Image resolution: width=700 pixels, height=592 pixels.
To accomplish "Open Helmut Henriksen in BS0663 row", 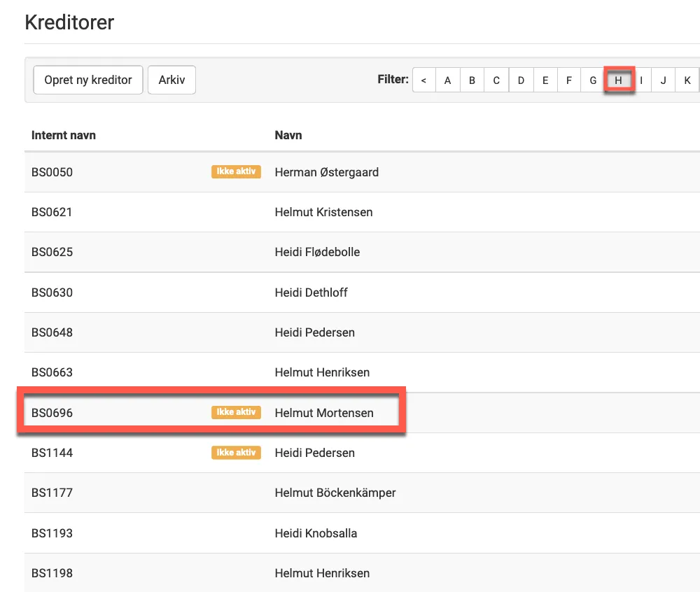I will point(322,372).
